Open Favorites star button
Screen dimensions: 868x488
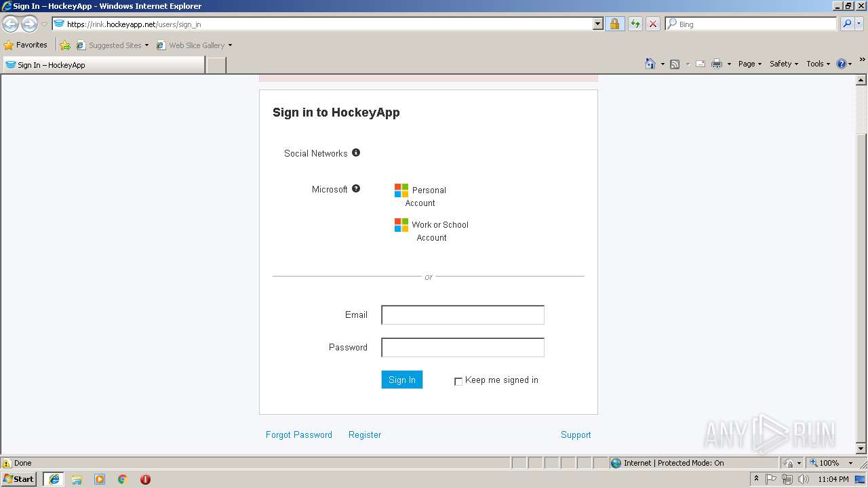(26, 45)
